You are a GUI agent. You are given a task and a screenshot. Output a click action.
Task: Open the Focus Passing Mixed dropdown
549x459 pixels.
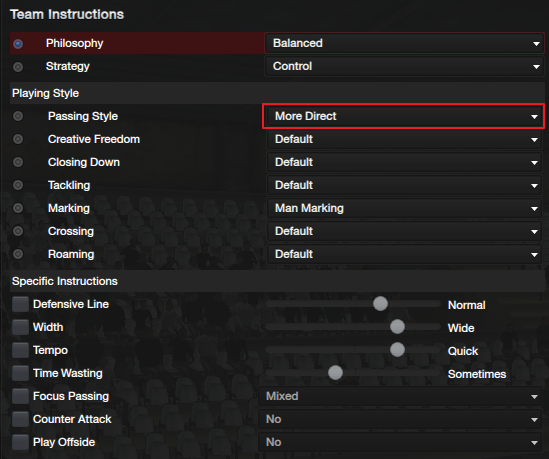pos(400,396)
